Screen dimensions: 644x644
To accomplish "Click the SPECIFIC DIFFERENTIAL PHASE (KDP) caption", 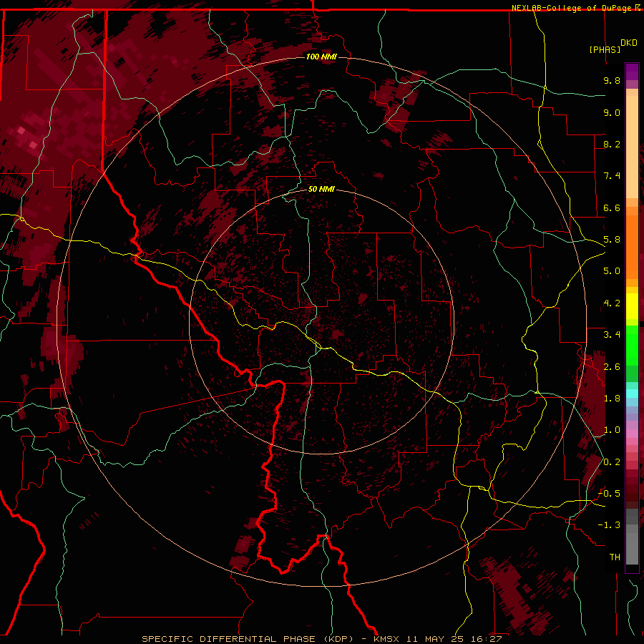I will coord(248,639).
